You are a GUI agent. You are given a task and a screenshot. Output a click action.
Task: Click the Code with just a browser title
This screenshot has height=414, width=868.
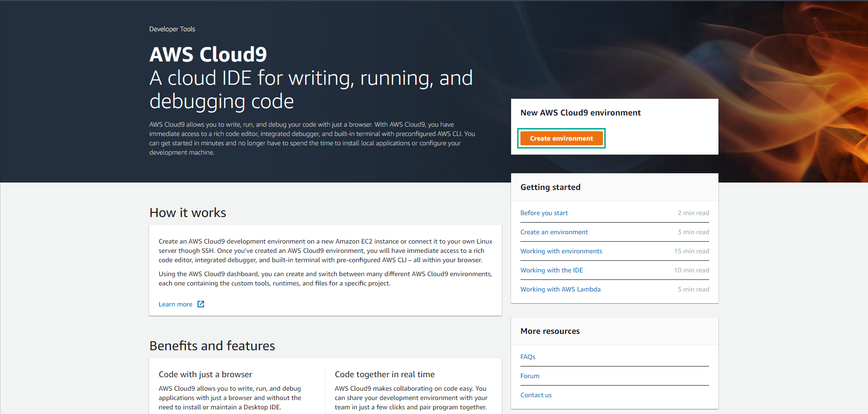[205, 374]
